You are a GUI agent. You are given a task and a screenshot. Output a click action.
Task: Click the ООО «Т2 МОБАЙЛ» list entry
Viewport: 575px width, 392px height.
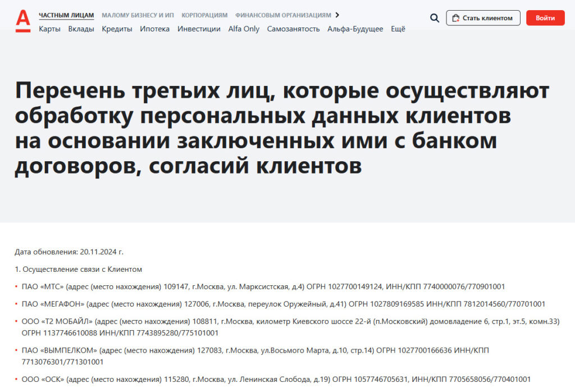click(290, 327)
